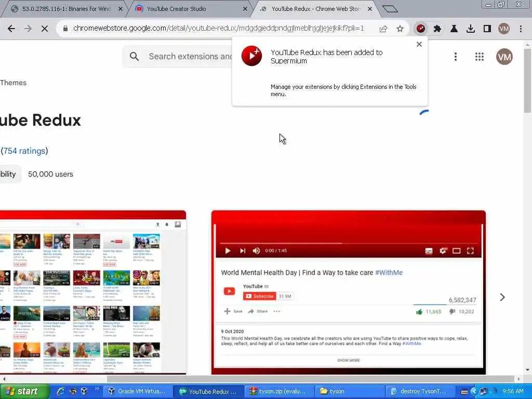Close the YouTube Creator Studio tab
Screen dimensions: 532x399
245,9
